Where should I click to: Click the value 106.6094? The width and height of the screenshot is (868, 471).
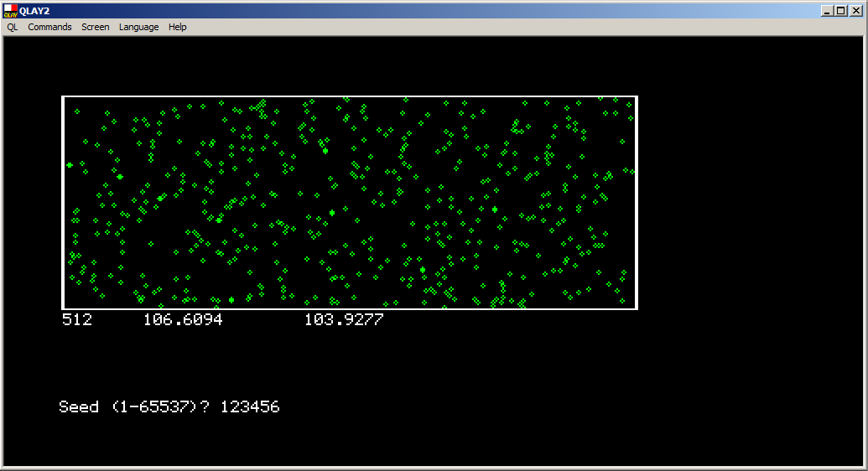point(183,319)
